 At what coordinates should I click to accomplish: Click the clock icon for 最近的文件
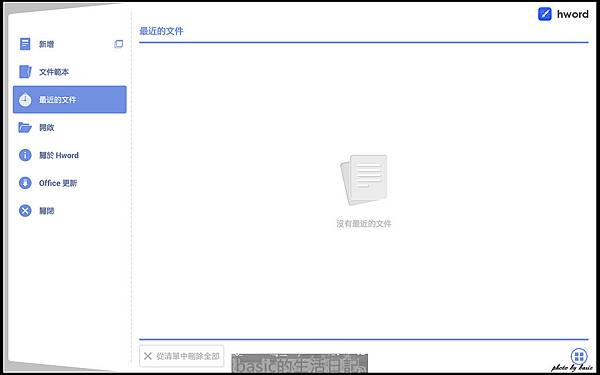point(25,100)
